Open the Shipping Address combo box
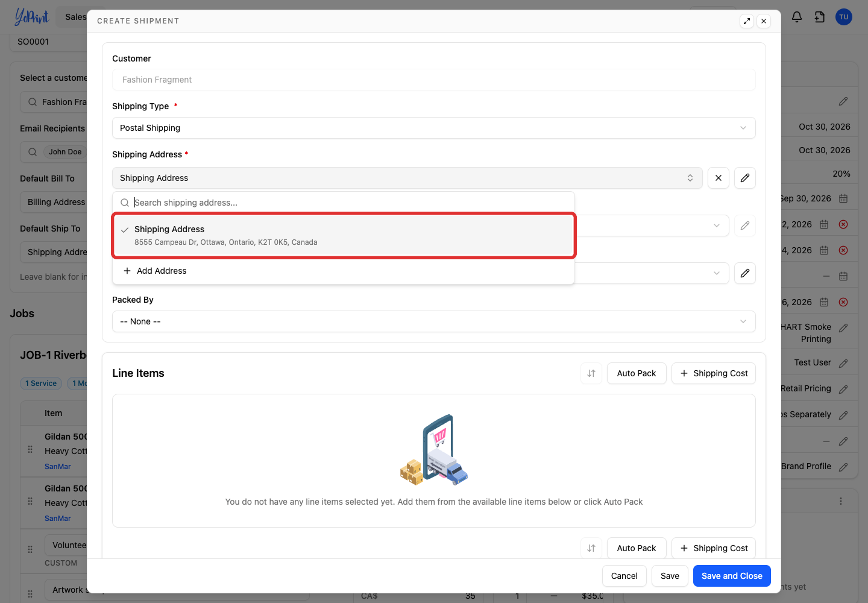This screenshot has height=603, width=868. click(407, 178)
